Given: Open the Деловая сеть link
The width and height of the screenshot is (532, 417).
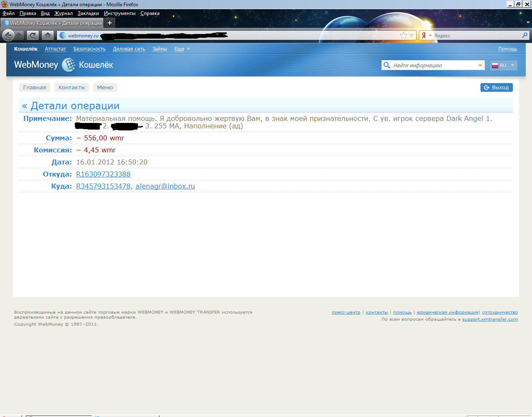Looking at the screenshot, I should point(129,49).
